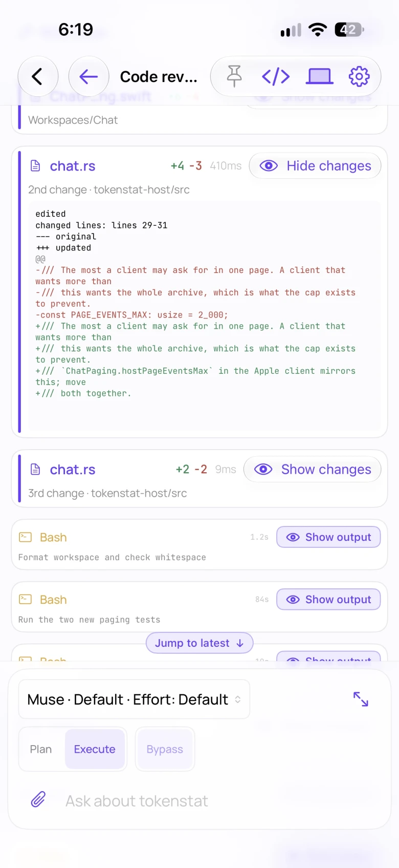This screenshot has width=399, height=868.
Task: Tap the 'changed lines: lines 29-31' text
Action: click(101, 225)
